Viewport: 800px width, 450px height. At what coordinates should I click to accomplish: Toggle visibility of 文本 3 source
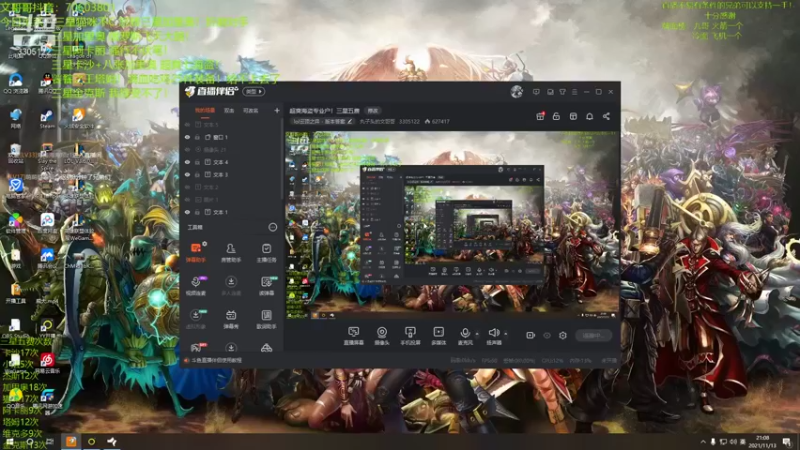[187, 174]
